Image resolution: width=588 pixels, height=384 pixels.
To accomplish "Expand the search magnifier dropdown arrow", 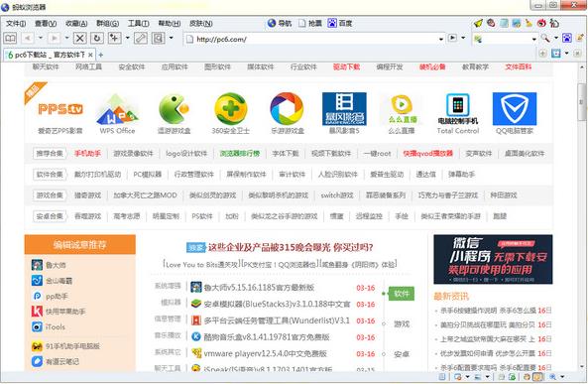I will pyautogui.click(x=556, y=38).
